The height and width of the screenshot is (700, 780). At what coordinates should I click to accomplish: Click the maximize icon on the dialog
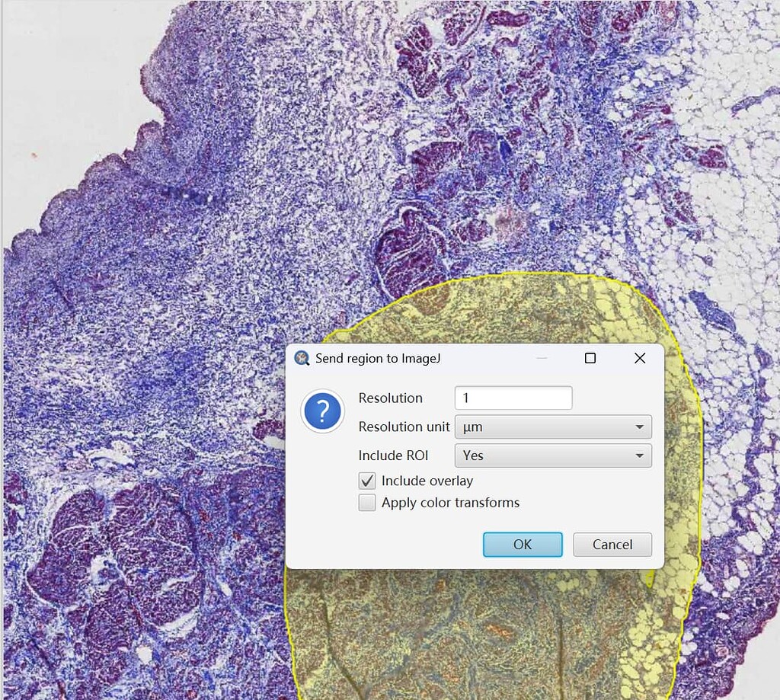click(590, 358)
